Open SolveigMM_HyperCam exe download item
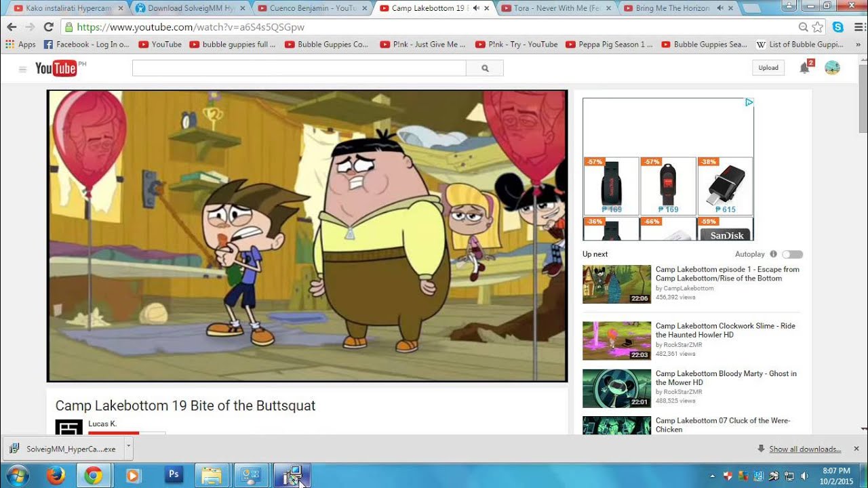The width and height of the screenshot is (868, 488). click(x=64, y=449)
